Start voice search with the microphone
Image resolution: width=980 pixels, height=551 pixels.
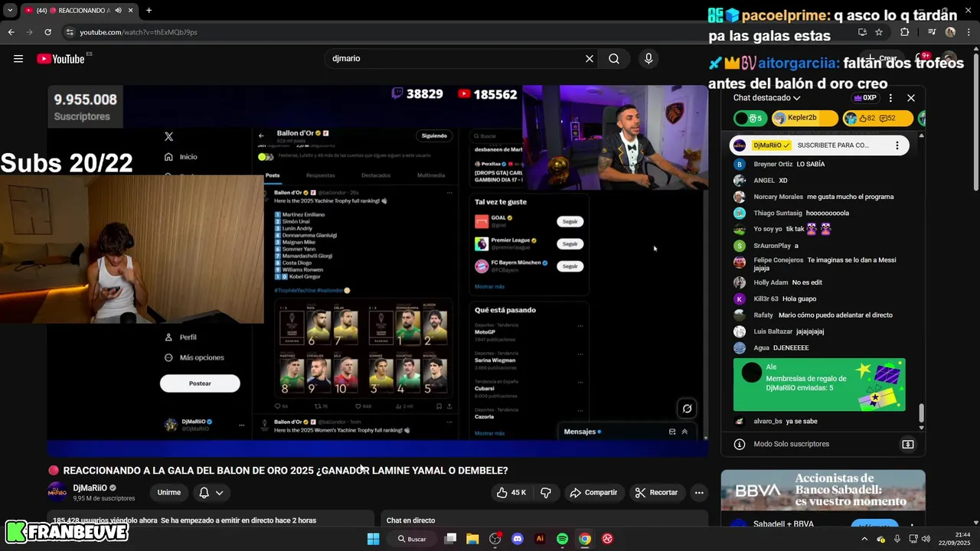(648, 59)
